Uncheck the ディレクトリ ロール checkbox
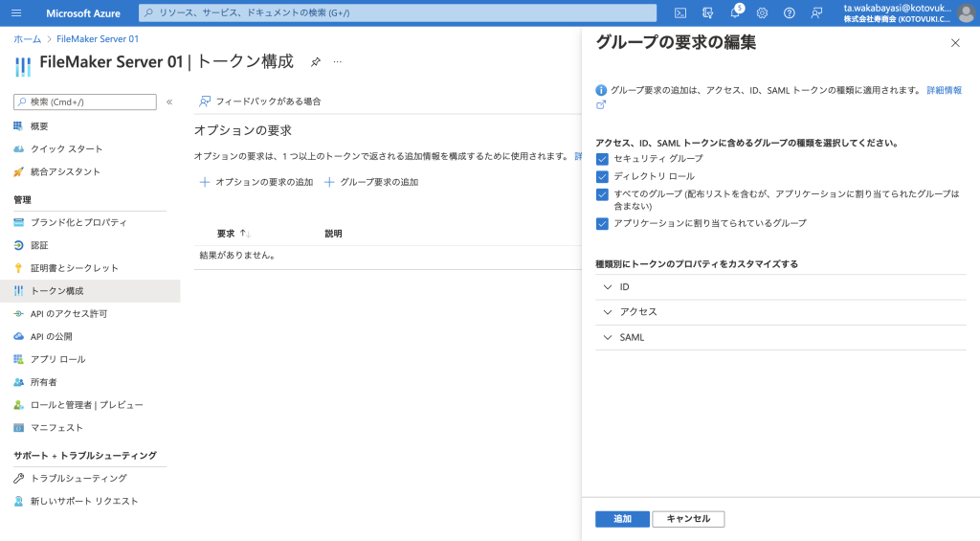 [x=602, y=176]
